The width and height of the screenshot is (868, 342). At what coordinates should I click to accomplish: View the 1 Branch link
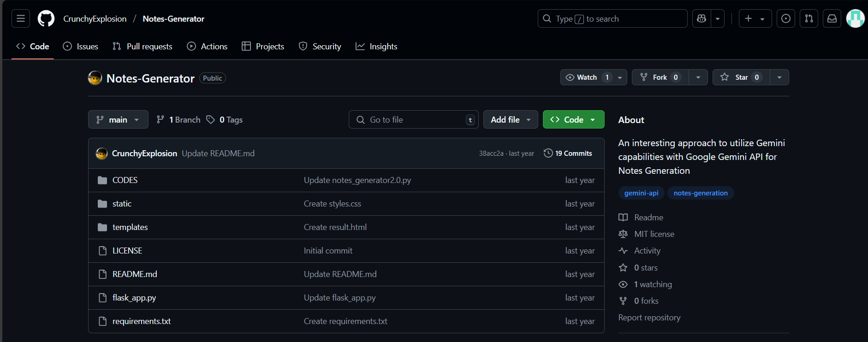pos(178,120)
